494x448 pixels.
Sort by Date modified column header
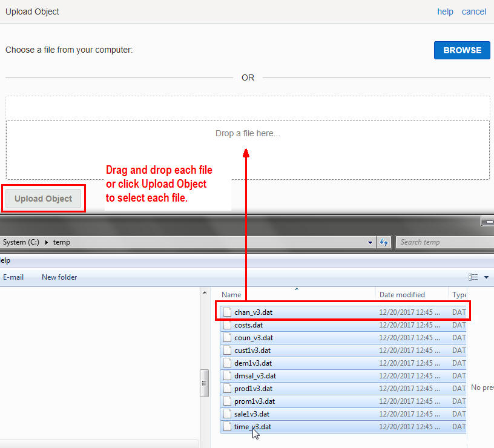(x=402, y=295)
